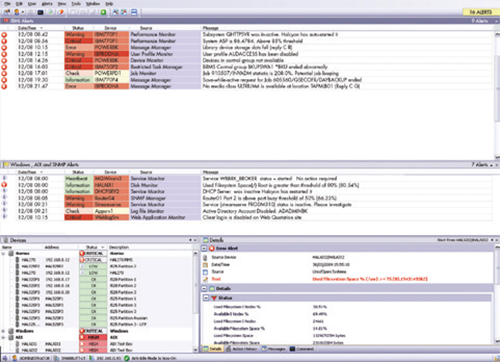Screen dimensions: 500x362
Task: Click Devices list scroll down arrow
Action: (195, 350)
